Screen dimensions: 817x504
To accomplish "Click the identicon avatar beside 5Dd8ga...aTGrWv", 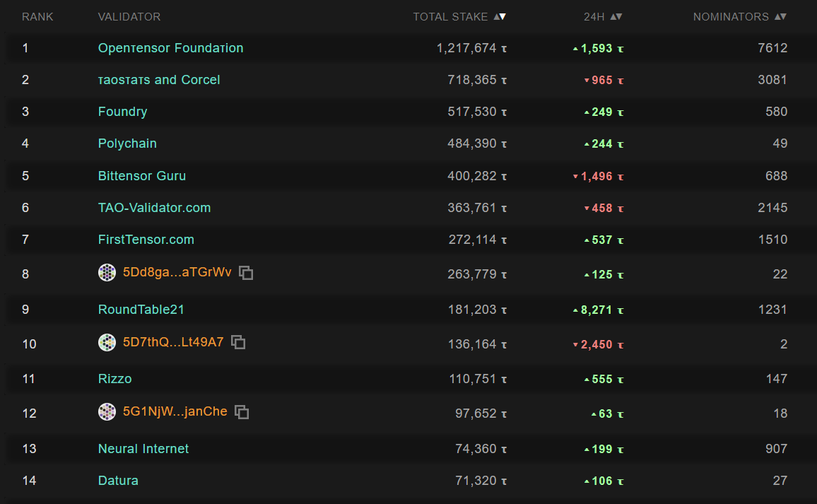I will coord(107,273).
